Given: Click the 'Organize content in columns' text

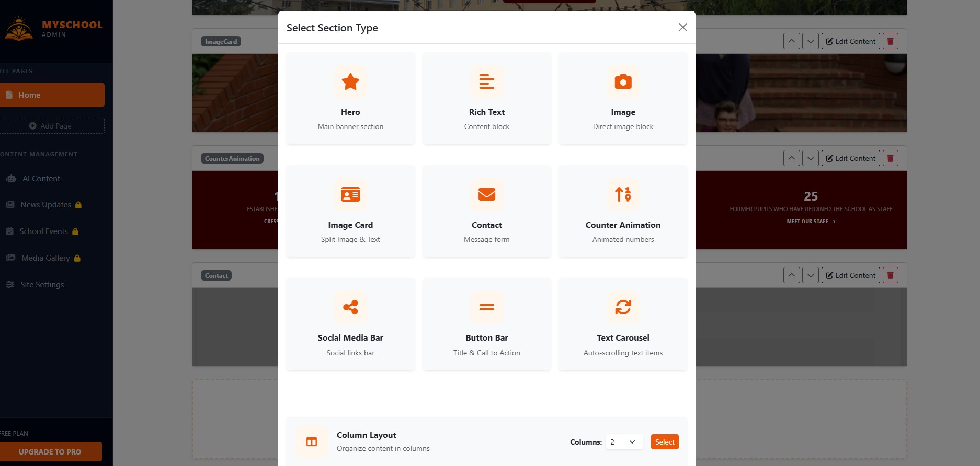Looking at the screenshot, I should pyautogui.click(x=383, y=449).
